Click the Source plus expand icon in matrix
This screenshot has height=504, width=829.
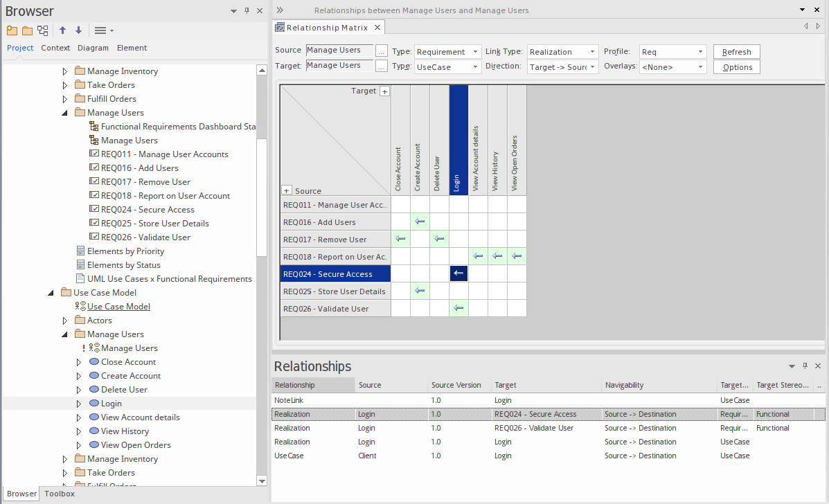coord(287,190)
